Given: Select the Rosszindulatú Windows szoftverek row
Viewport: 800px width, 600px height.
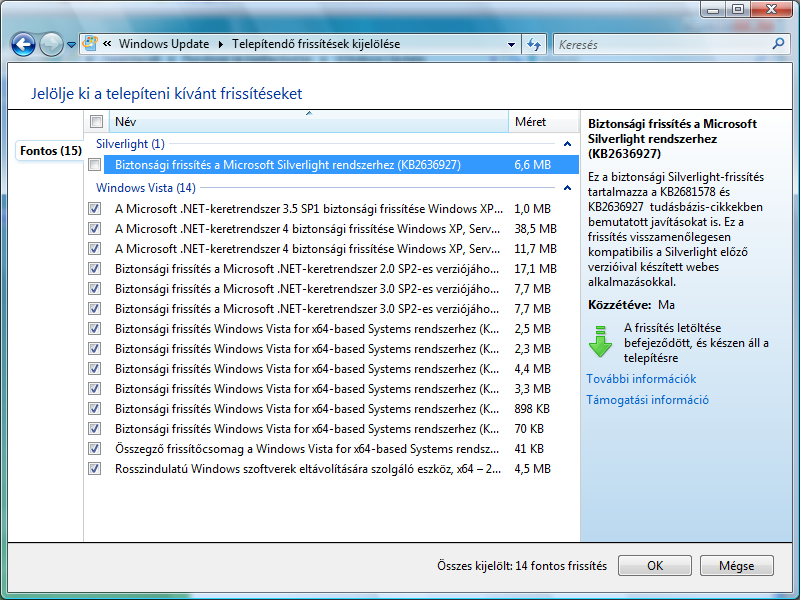Looking at the screenshot, I should pyautogui.click(x=341, y=468).
